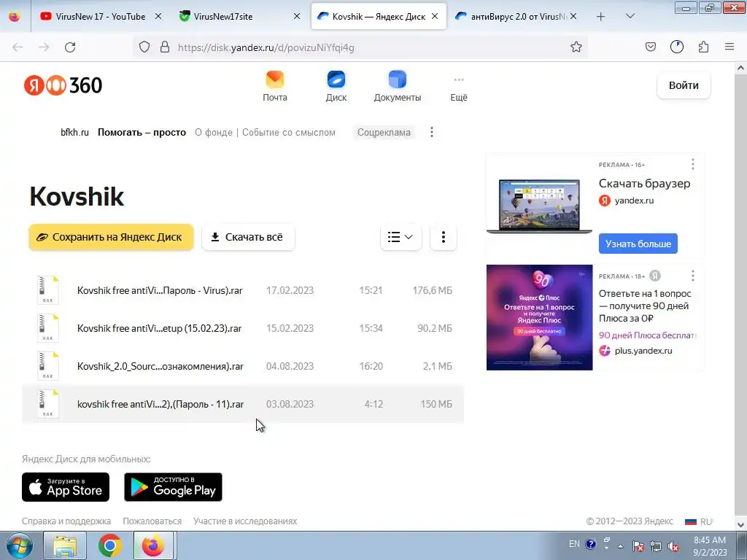
Task: Click RAR icon of the 2,1 МБ file
Action: (x=48, y=366)
